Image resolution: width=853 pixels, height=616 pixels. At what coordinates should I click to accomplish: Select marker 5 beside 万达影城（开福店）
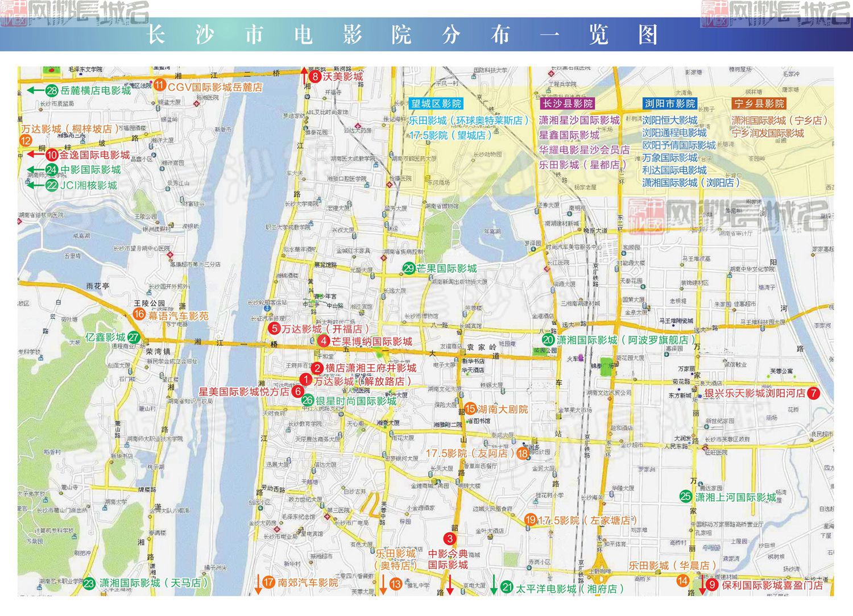coord(274,328)
